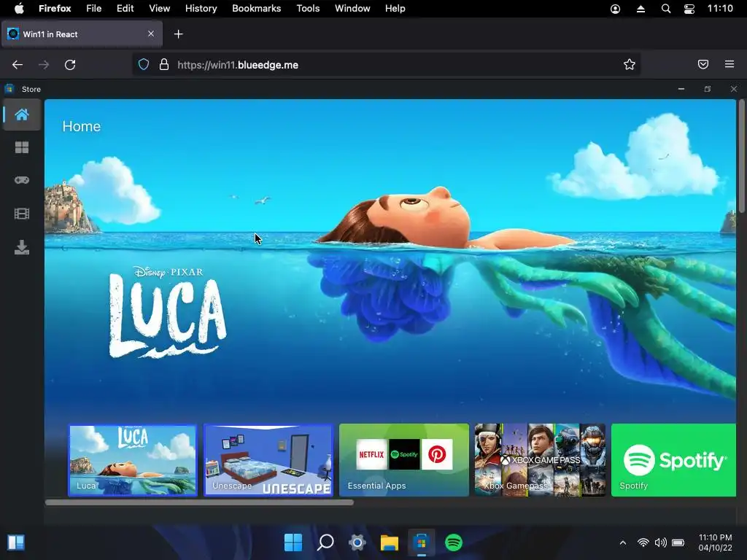Open Save to Pocket
This screenshot has height=560, width=747.
coord(703,64)
